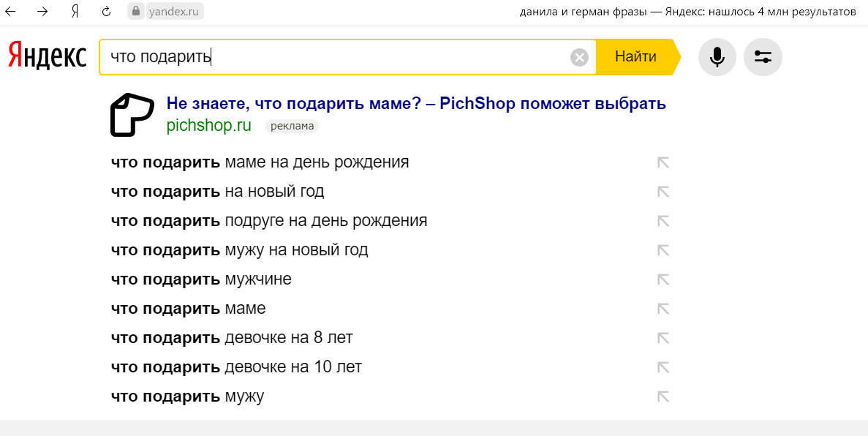Select suggestion мужу на новый год
Viewport: 868px width, 436px height.
[x=239, y=250]
